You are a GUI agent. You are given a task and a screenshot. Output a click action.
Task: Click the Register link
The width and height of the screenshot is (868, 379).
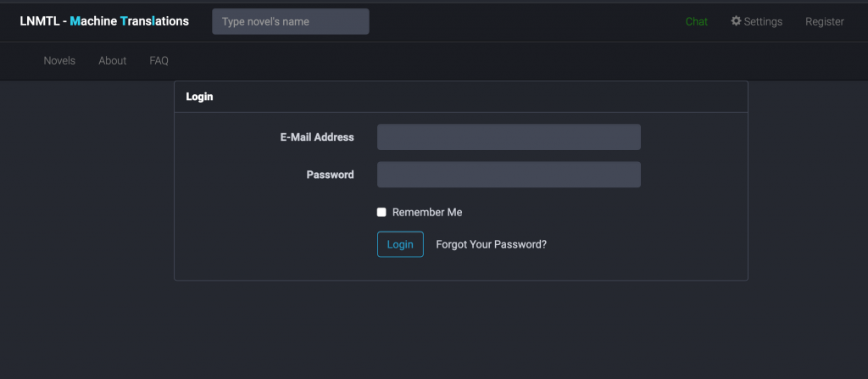(824, 21)
